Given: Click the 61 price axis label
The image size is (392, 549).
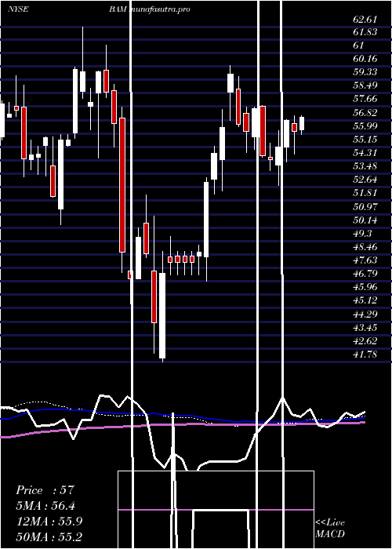Looking at the screenshot, I should tap(359, 45).
